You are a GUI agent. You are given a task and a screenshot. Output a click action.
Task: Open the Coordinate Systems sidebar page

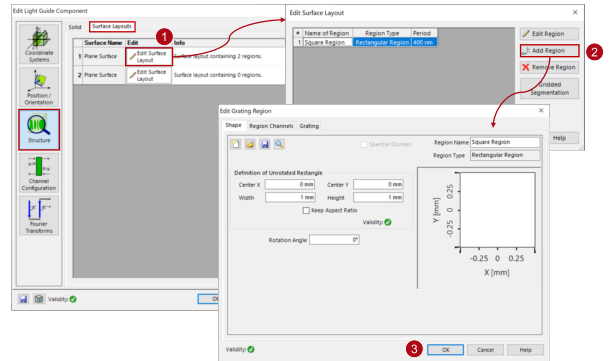click(x=39, y=44)
